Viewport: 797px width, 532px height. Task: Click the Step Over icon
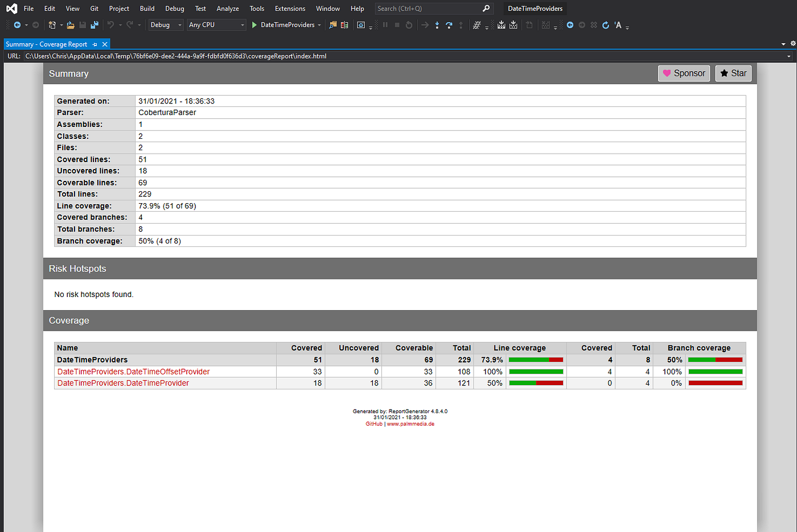pyautogui.click(x=449, y=25)
